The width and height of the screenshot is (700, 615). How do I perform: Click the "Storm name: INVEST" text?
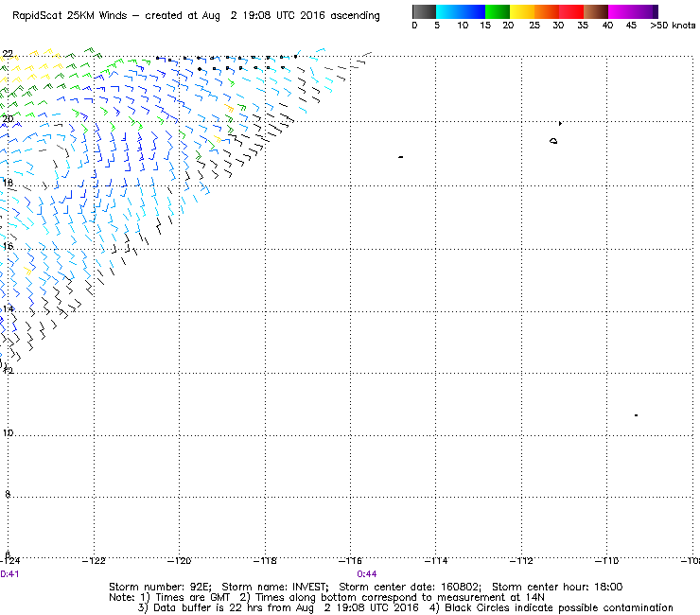(x=275, y=587)
